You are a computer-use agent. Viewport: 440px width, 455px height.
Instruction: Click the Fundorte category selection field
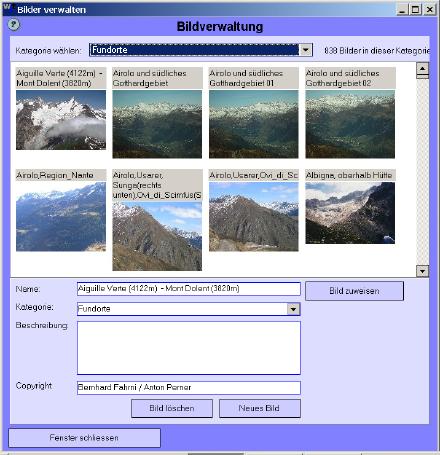pos(195,50)
